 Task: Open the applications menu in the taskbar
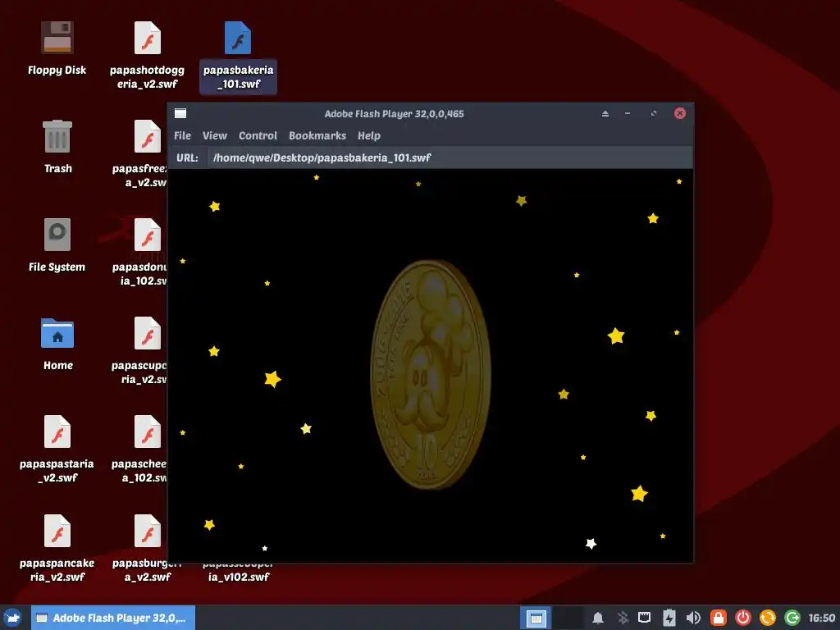[x=13, y=618]
